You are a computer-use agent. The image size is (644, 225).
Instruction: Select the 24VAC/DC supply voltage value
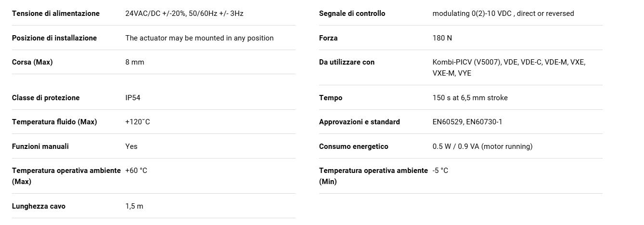point(184,13)
